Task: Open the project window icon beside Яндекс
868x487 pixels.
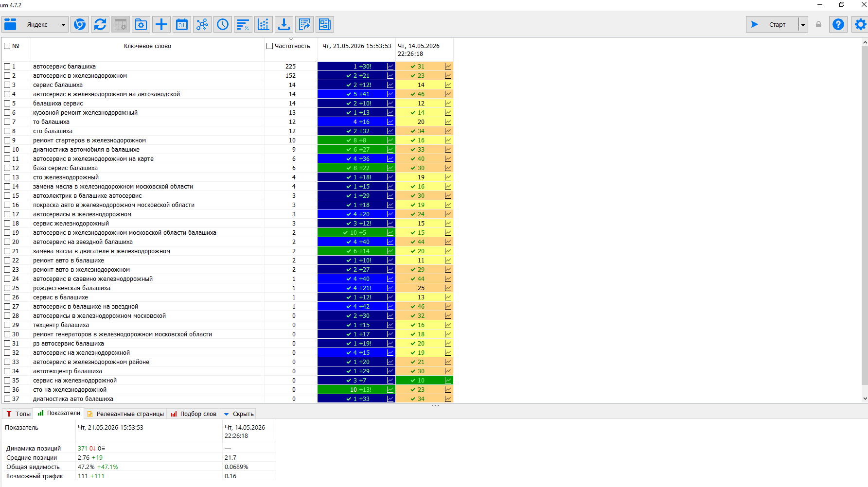Action: pyautogui.click(x=10, y=24)
